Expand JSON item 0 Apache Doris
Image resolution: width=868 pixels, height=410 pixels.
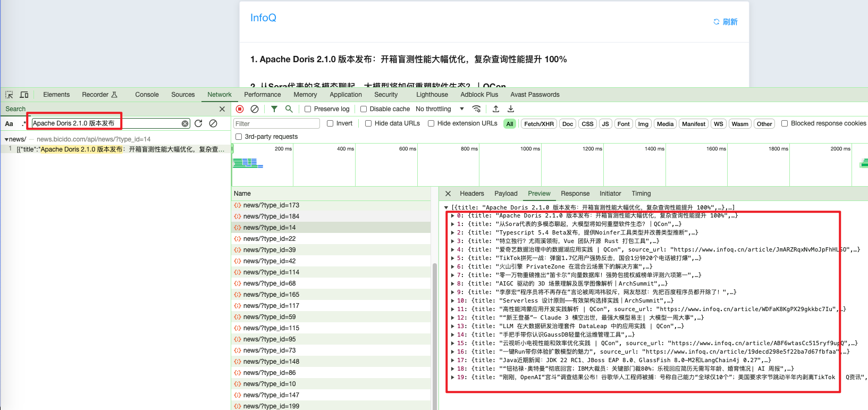453,216
